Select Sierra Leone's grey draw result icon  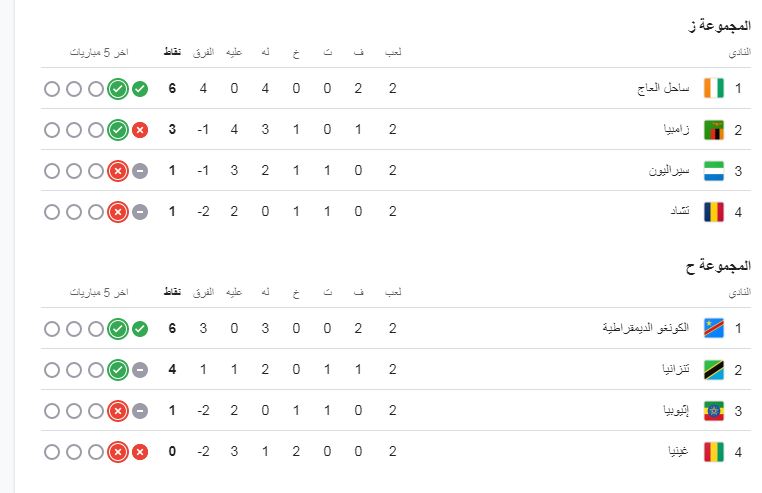[x=140, y=171]
